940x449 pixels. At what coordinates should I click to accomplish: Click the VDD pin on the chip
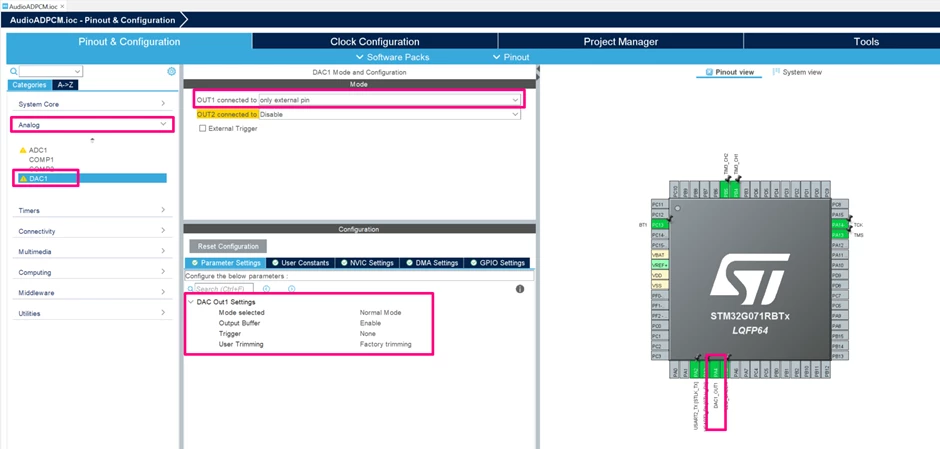coord(659,275)
